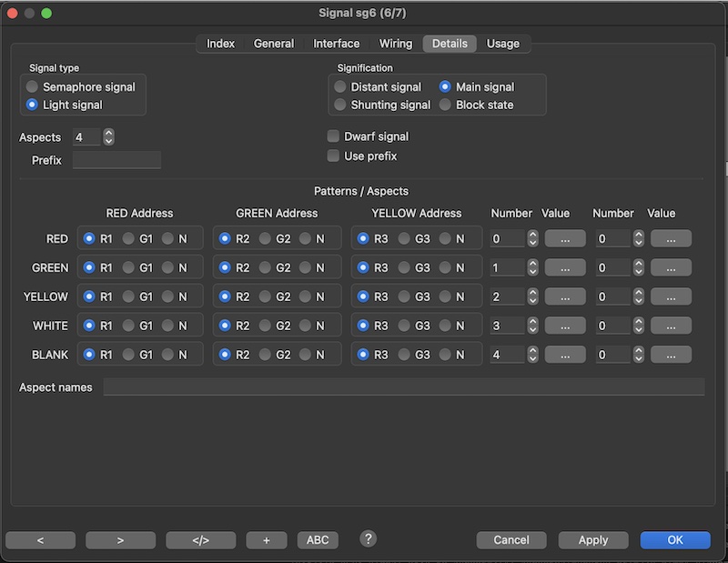Open second Value ellipsis button in BLANK row
728x563 pixels.
(671, 355)
